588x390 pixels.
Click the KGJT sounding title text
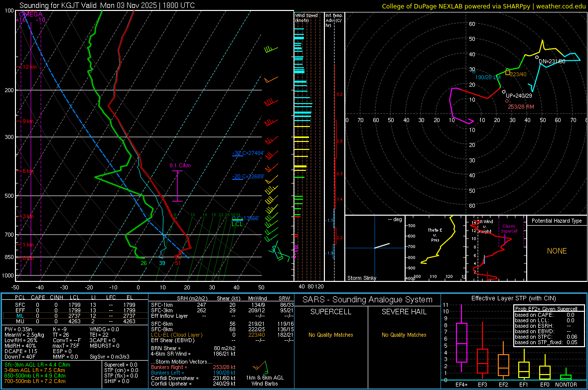[x=107, y=5]
